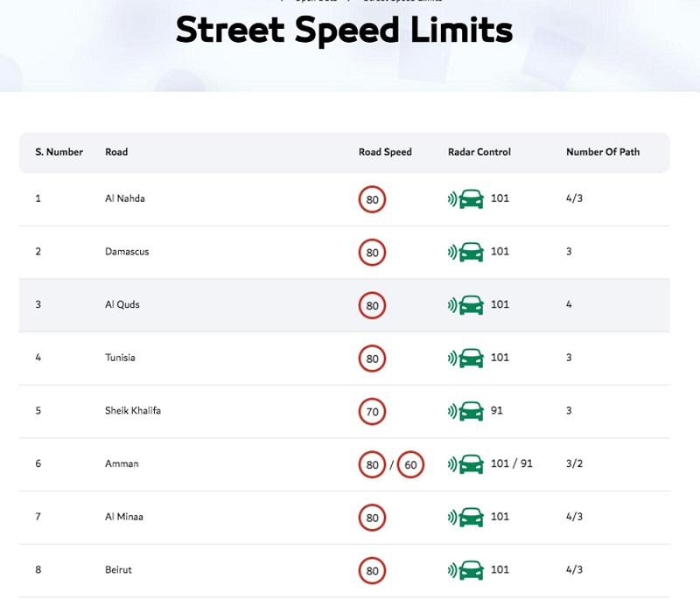Select the 80 speed sign for Al Quds
Screen dimensions: 700x599
pos(372,305)
